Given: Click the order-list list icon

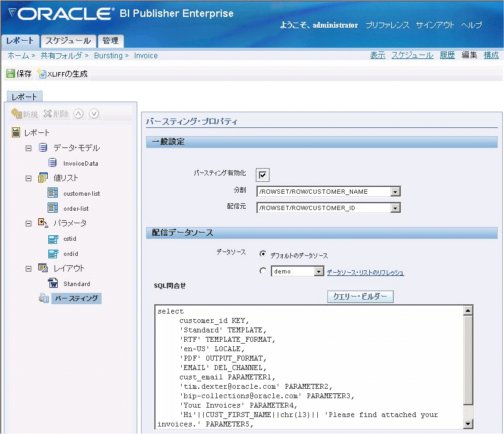Looking at the screenshot, I should 53,208.
